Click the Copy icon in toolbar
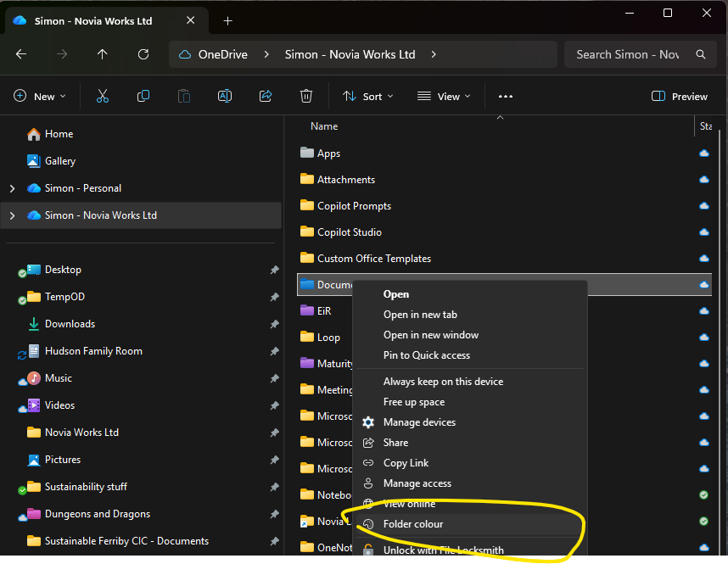 pyautogui.click(x=143, y=97)
